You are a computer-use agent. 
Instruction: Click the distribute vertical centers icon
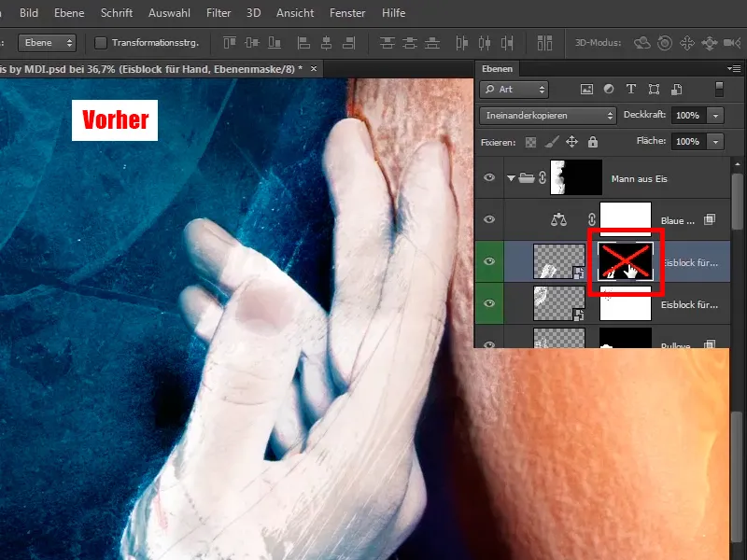[x=410, y=43]
